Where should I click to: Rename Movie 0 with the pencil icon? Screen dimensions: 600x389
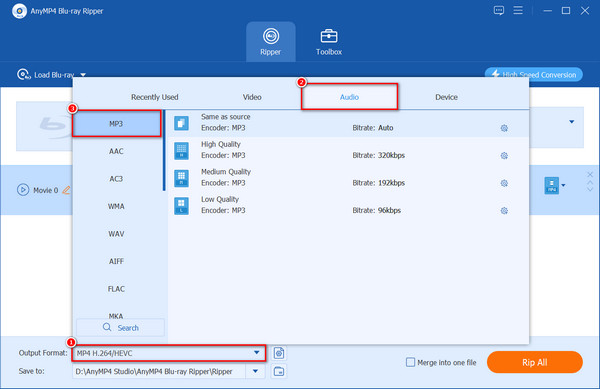[66, 190]
